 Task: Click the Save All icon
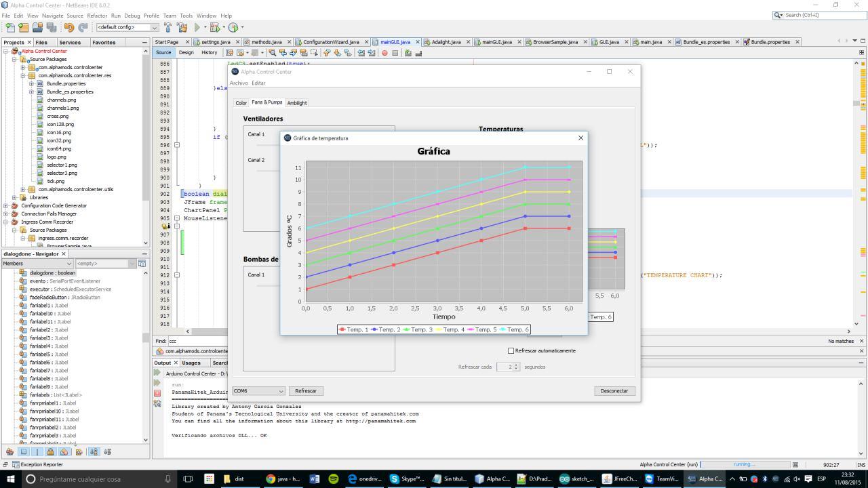pyautogui.click(x=51, y=28)
